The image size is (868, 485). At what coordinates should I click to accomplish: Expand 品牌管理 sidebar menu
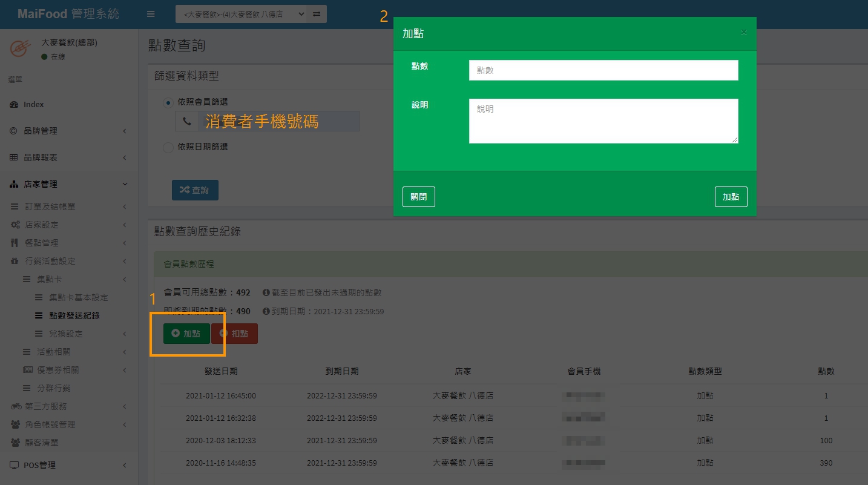41,131
